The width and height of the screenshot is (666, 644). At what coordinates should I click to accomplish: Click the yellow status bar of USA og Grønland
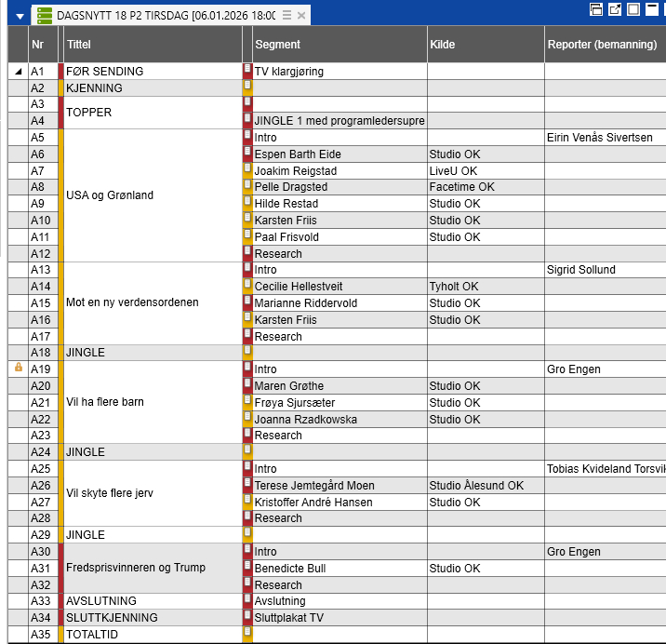coord(61,195)
